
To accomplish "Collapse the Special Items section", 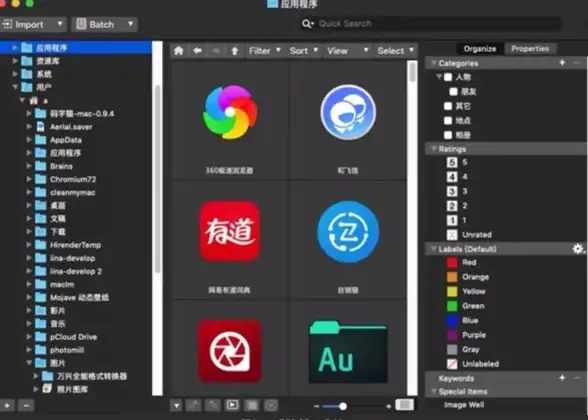I will click(434, 392).
